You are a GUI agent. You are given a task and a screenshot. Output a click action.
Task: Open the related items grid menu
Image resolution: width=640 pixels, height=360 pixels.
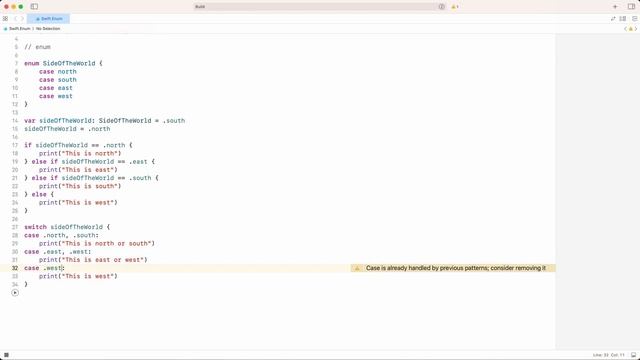[x=5, y=19]
